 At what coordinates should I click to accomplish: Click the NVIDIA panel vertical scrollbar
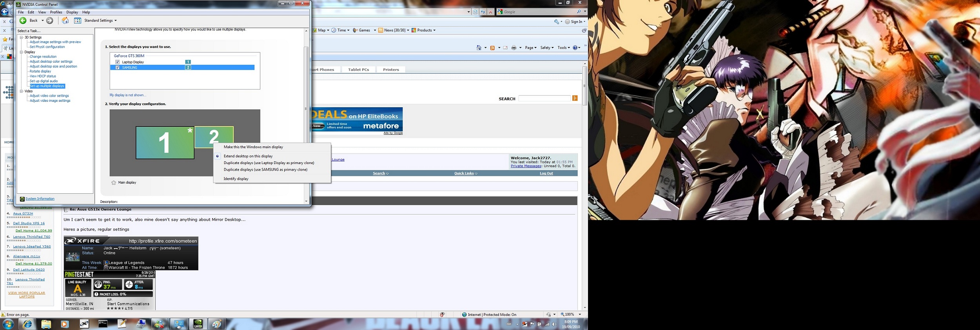pyautogui.click(x=306, y=115)
